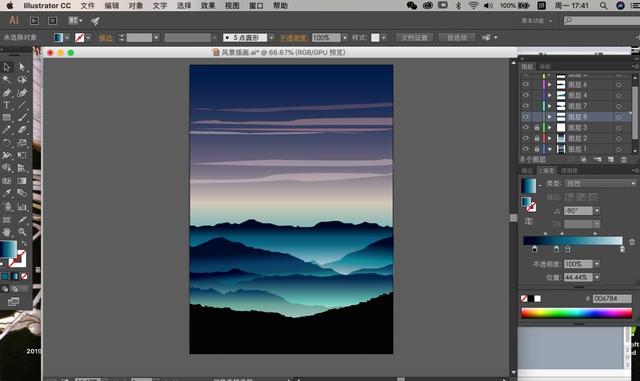This screenshot has height=381, width=640.
Task: Select the Scale tool
Action: [22, 143]
